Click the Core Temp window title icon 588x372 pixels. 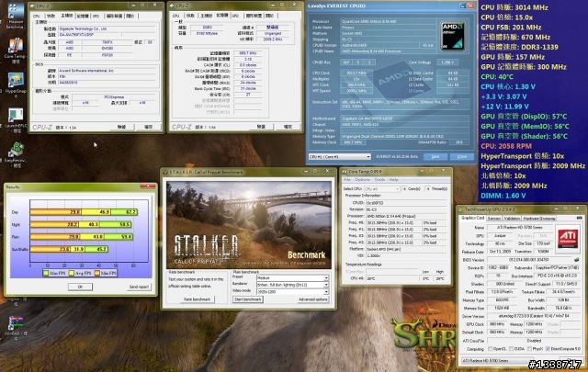(x=345, y=172)
